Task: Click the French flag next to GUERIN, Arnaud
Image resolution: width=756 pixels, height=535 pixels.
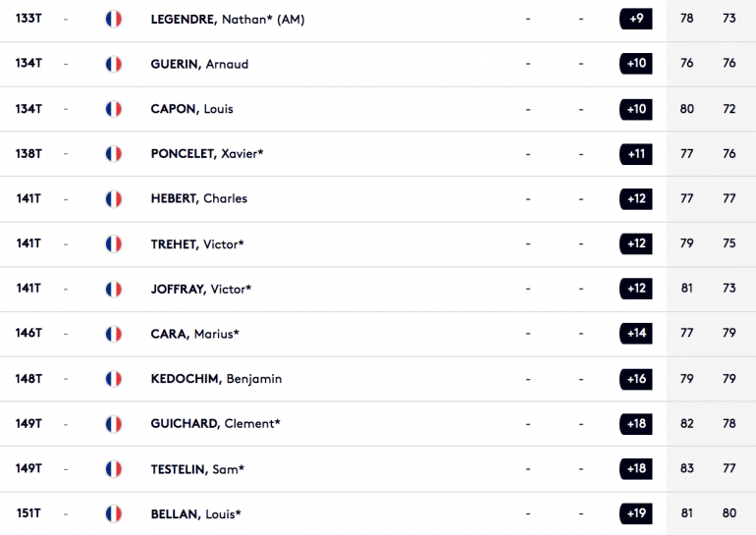Action: 113,64
